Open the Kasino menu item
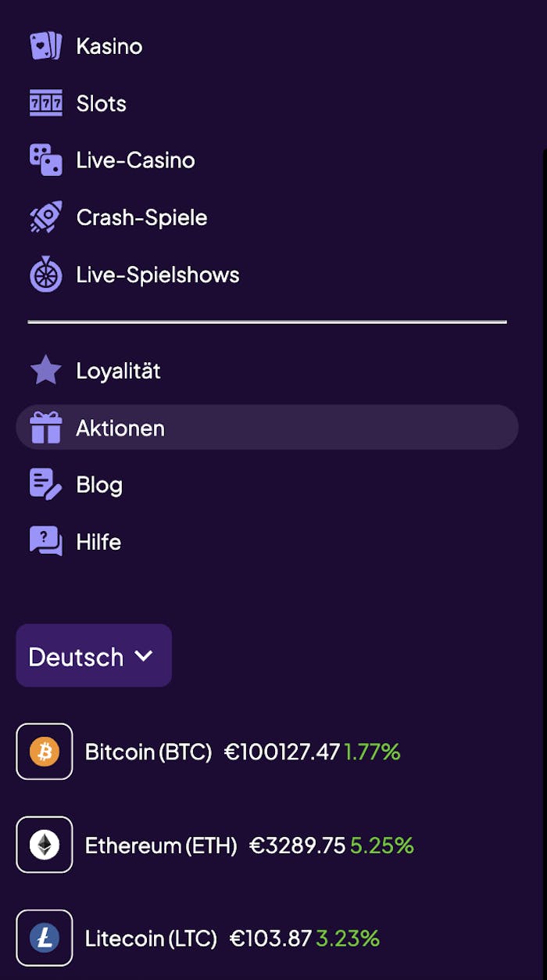 [x=109, y=46]
